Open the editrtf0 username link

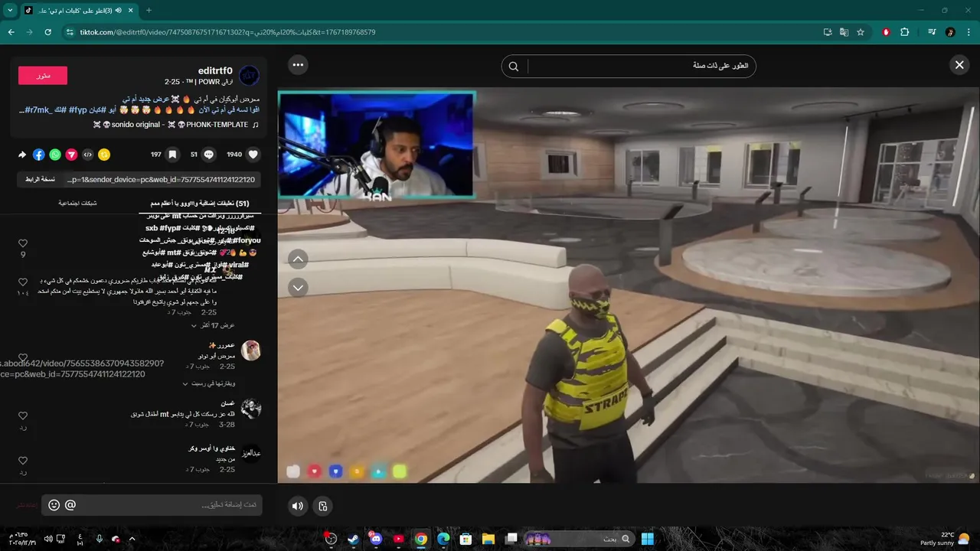(x=215, y=70)
